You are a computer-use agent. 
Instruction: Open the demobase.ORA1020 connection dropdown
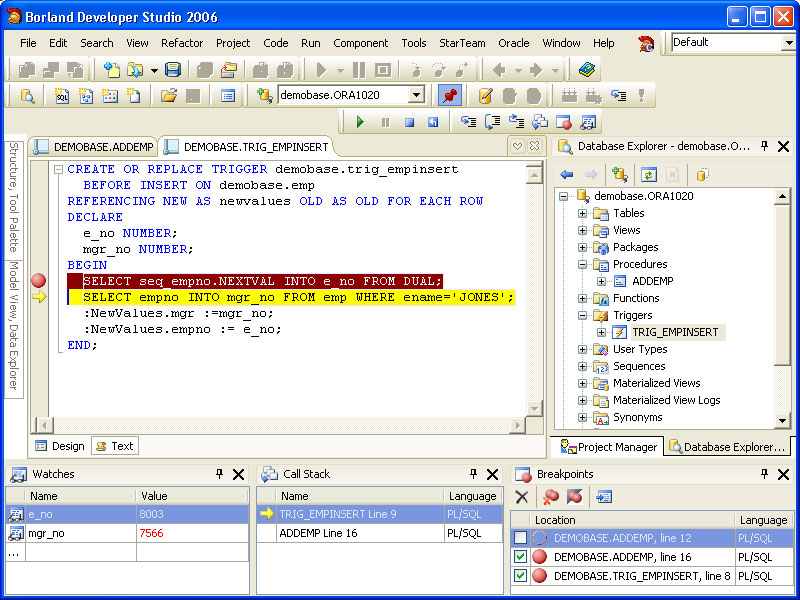416,95
